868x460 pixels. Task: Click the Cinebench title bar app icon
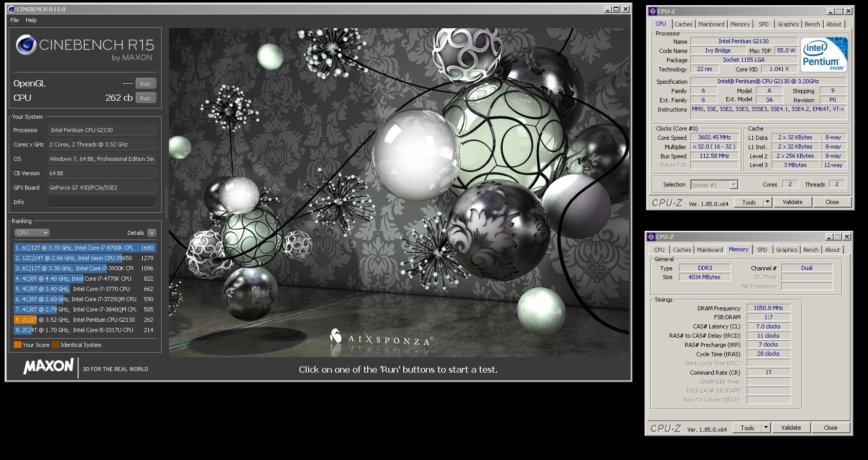(x=12, y=9)
